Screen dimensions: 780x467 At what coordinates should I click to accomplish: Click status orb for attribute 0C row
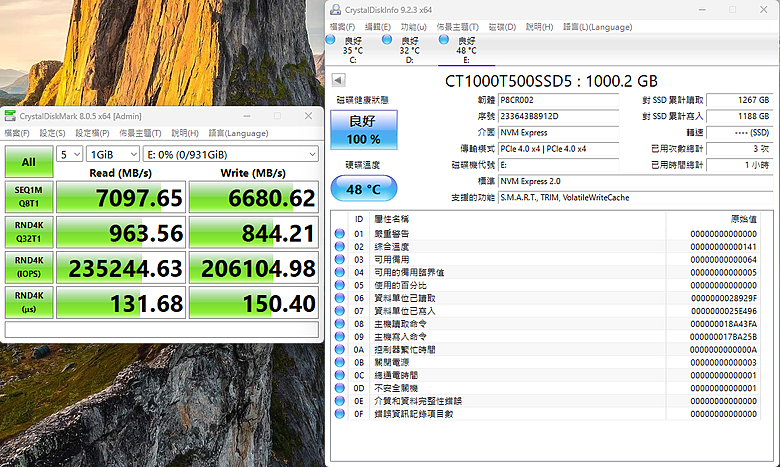(340, 375)
